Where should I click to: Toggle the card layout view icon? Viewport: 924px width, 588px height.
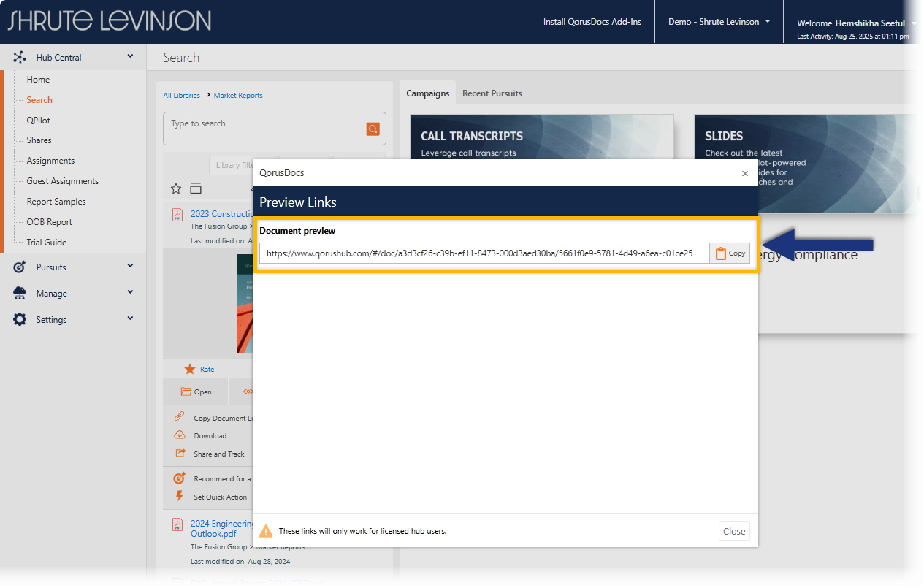[196, 188]
